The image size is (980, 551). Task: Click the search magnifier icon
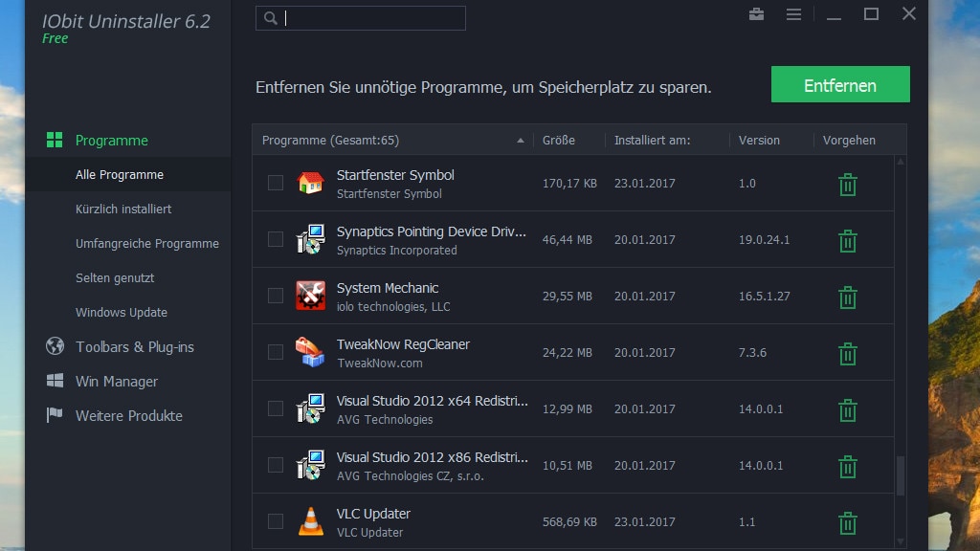[269, 17]
